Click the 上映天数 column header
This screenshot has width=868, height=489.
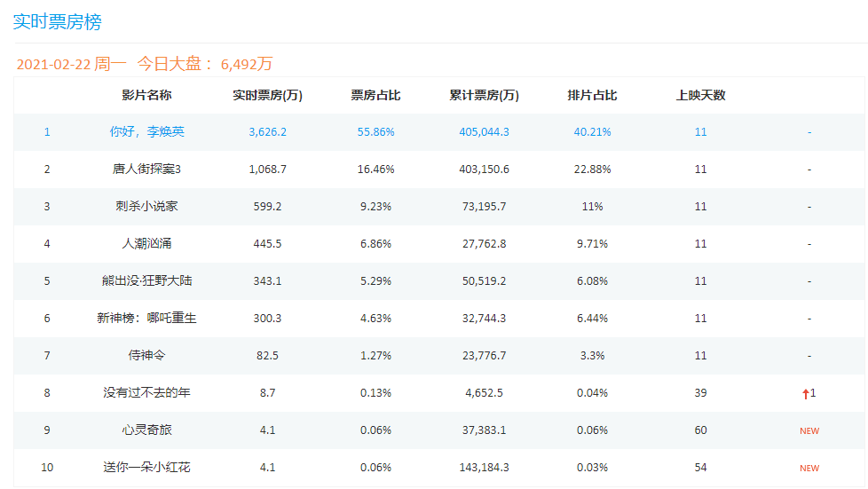[700, 95]
